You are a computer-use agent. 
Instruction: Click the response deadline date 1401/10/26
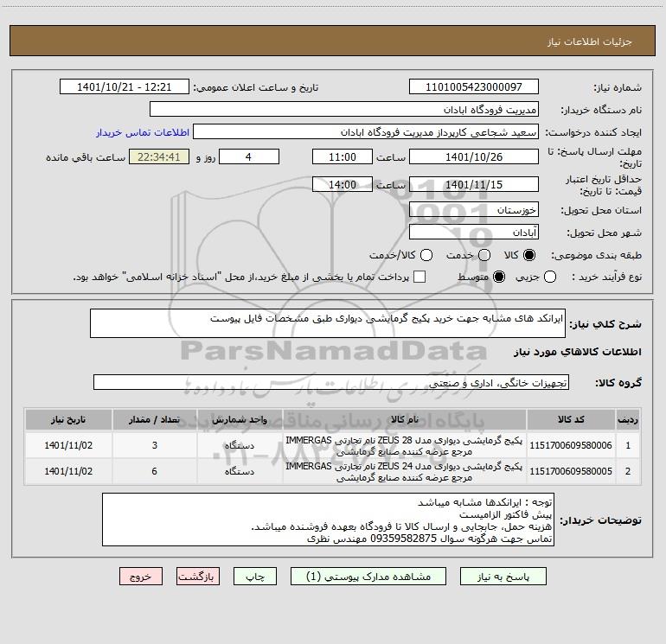point(474,156)
